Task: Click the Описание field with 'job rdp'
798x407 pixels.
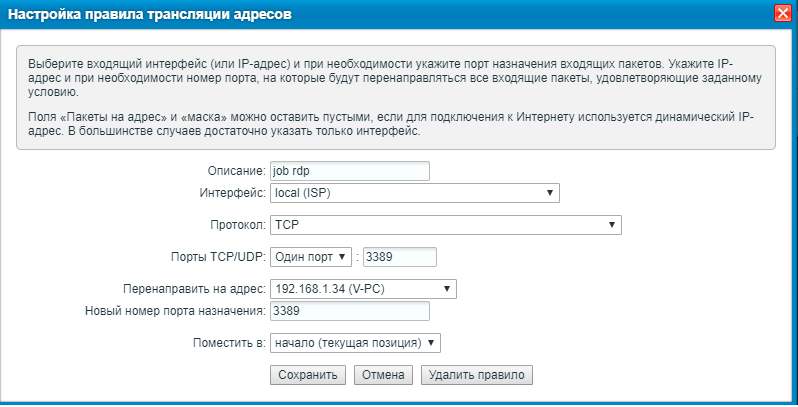Action: pos(350,171)
